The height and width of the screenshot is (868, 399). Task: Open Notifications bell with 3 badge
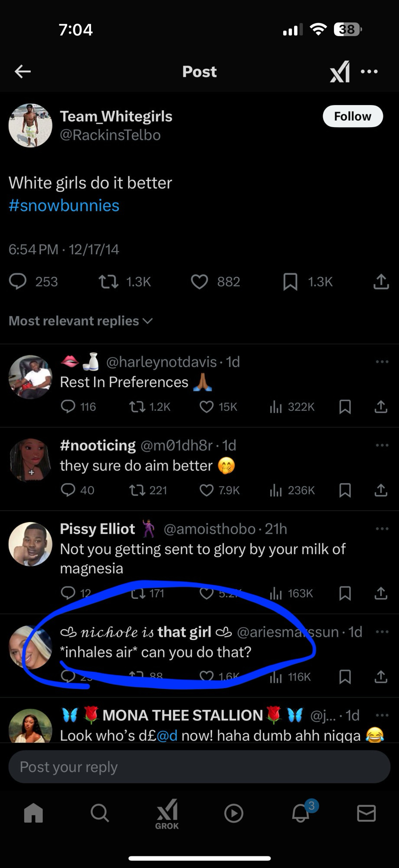click(x=301, y=813)
